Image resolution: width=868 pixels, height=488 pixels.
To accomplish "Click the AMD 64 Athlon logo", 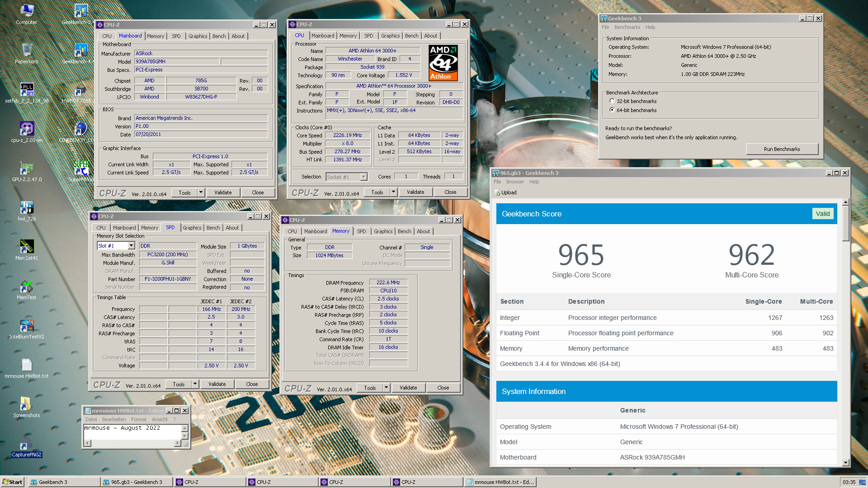I will point(443,63).
